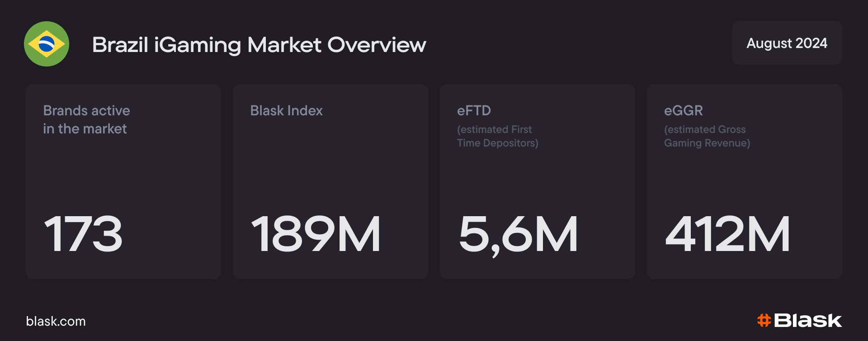This screenshot has width=868, height=341.
Task: Click the eGGR heading
Action: pos(683,110)
